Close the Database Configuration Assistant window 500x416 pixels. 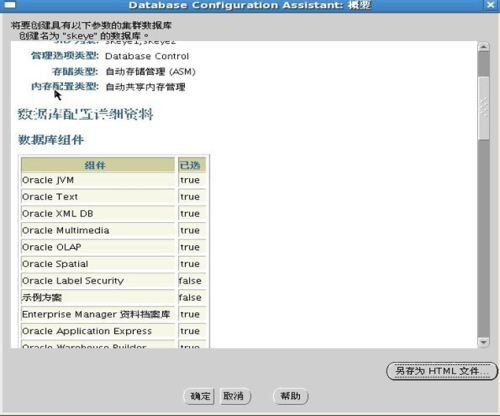coord(491,5)
